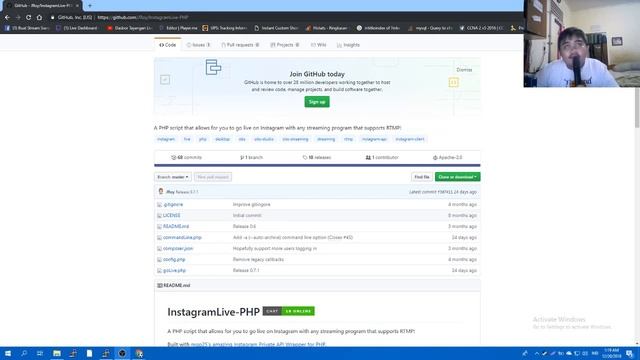Open the Instant Custom bookmark
This screenshot has width=640, height=360.
[x=276, y=28]
